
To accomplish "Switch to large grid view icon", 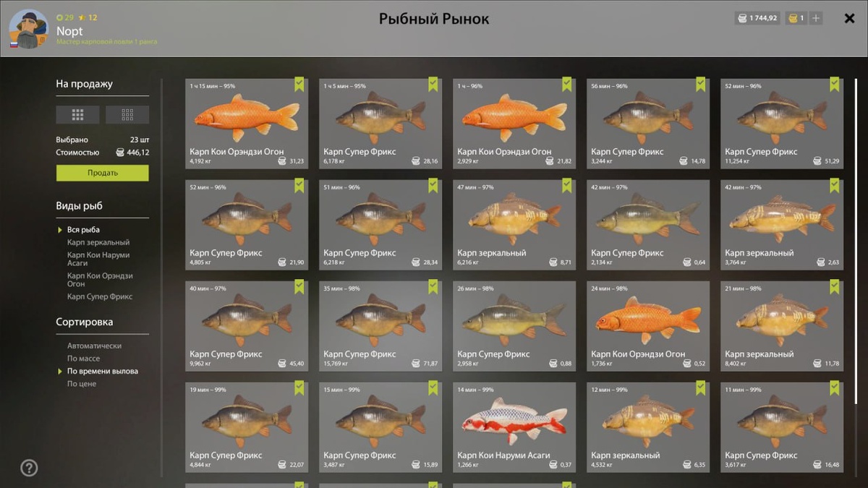I will click(x=77, y=114).
